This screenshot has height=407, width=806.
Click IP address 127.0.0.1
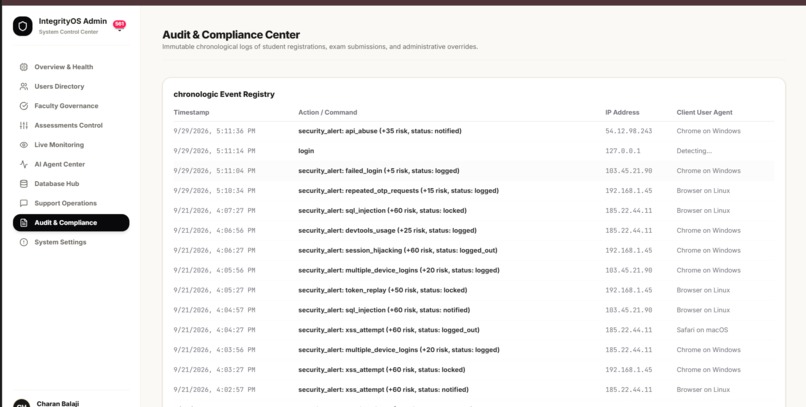[622, 151]
